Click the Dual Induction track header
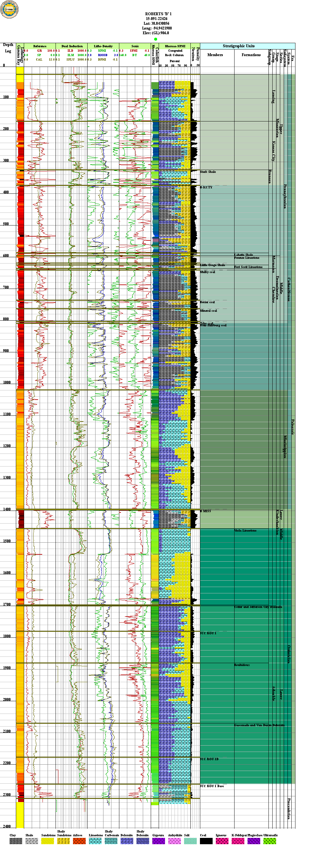311x868 pixels. (72, 46)
